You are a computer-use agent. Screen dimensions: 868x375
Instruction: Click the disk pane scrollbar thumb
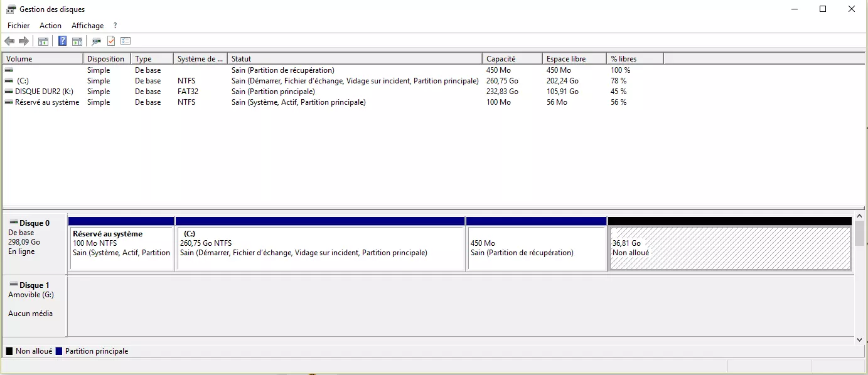(x=859, y=233)
